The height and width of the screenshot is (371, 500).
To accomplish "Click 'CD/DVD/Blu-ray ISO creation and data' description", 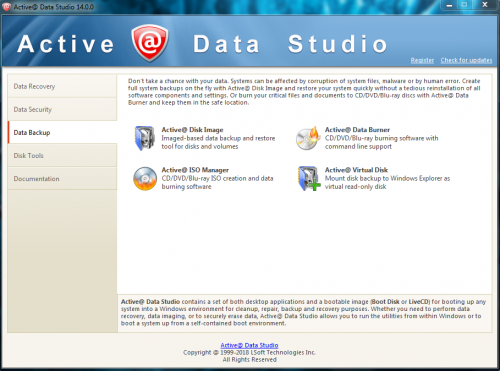I will [x=217, y=178].
